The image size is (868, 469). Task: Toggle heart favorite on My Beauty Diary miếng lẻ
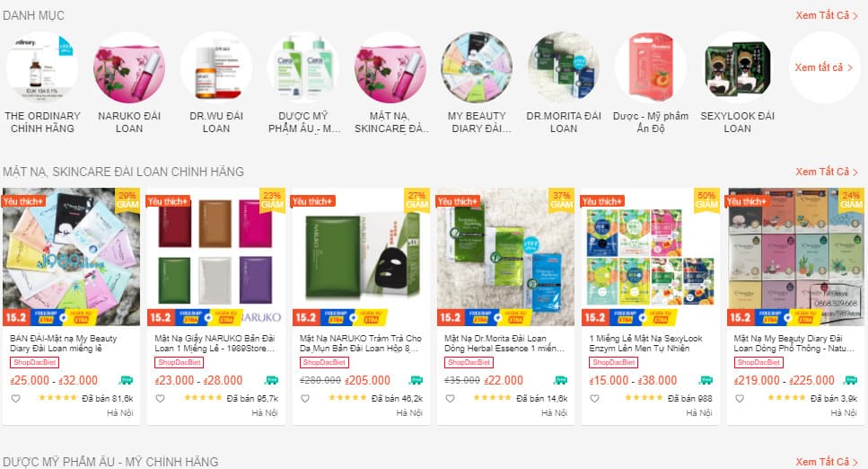pyautogui.click(x=15, y=398)
